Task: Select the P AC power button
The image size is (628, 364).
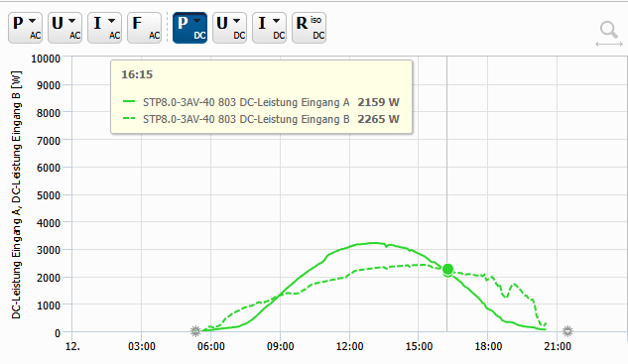Action: click(25, 28)
